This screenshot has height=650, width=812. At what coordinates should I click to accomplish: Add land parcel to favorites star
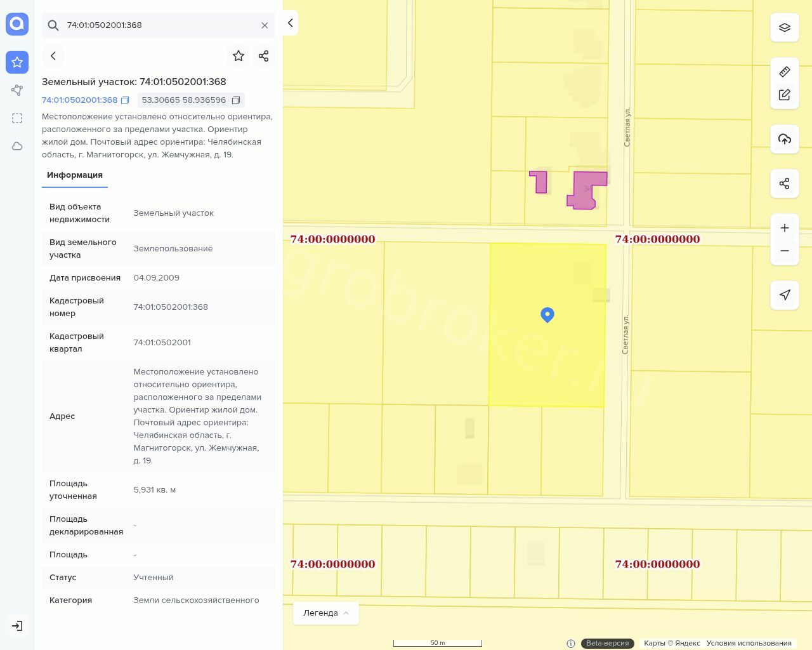239,56
